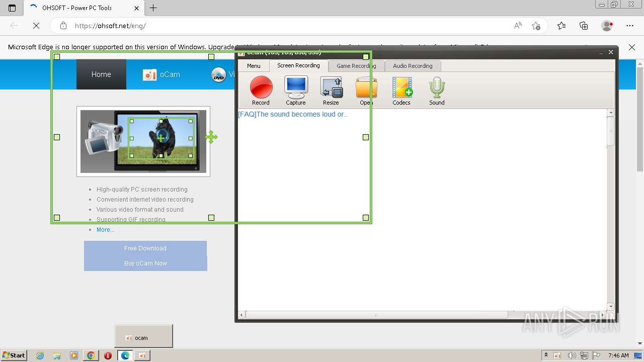
Task: Click the ocam taskbar preview thumbnail
Action: pyautogui.click(x=143, y=336)
